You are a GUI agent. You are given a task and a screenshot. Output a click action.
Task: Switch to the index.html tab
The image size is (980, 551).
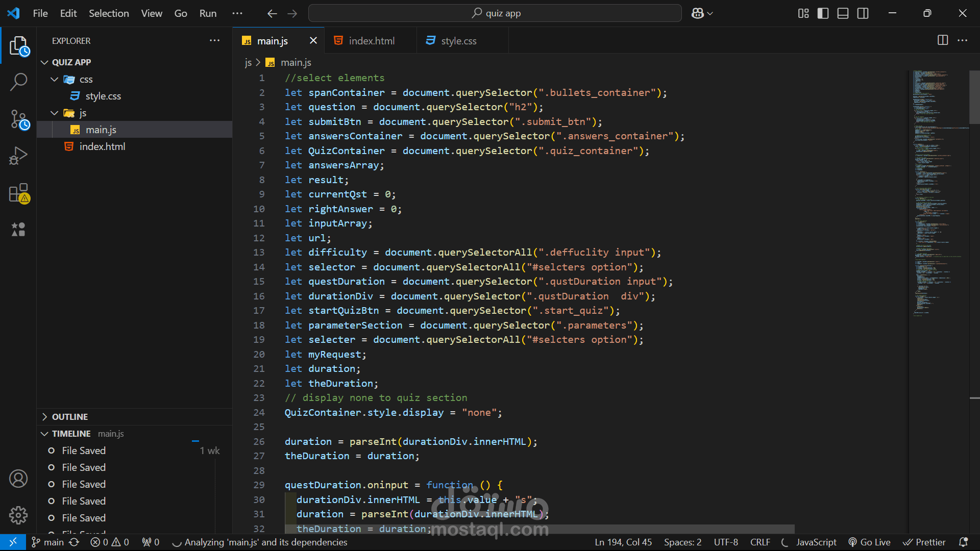(x=372, y=41)
